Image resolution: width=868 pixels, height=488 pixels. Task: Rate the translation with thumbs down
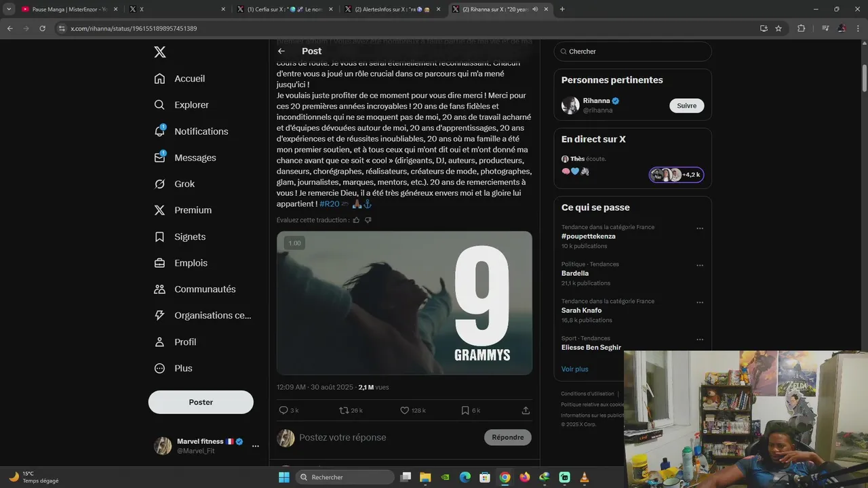click(x=368, y=220)
